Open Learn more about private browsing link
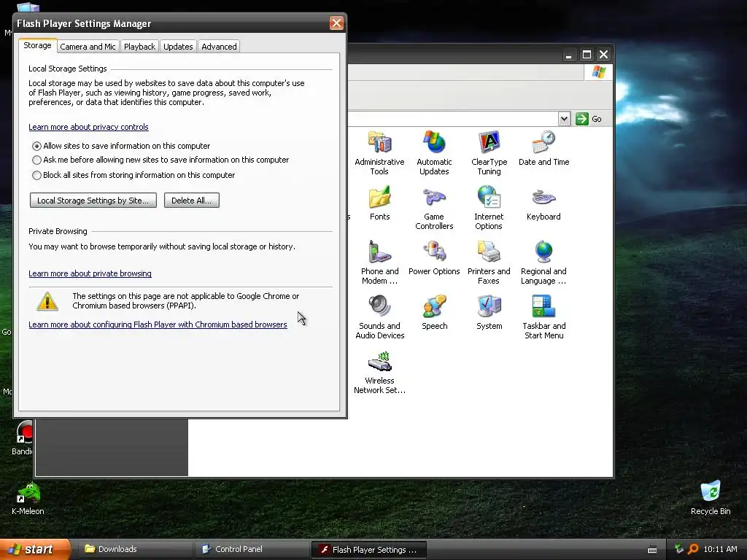Screen dimensions: 747x560 point(90,274)
